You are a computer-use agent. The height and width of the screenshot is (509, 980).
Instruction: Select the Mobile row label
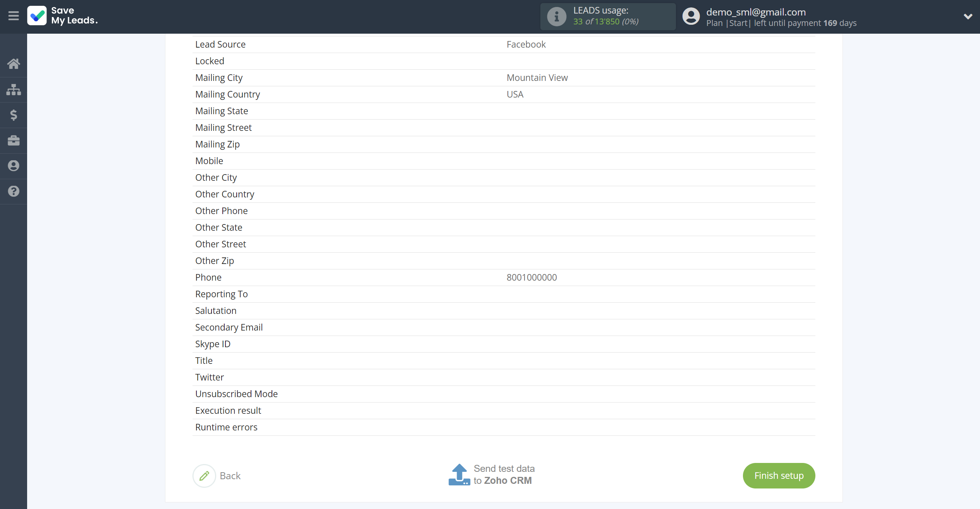(209, 161)
